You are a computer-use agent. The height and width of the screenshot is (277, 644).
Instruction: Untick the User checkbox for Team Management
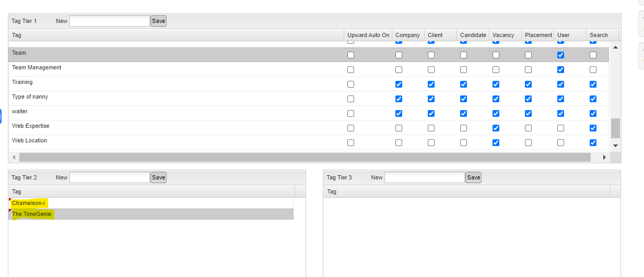tap(560, 69)
